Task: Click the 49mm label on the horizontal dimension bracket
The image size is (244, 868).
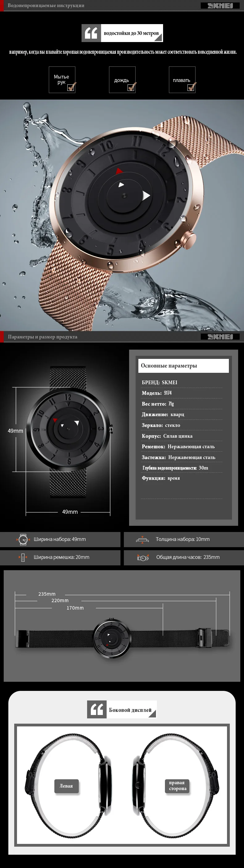Action: [70, 512]
